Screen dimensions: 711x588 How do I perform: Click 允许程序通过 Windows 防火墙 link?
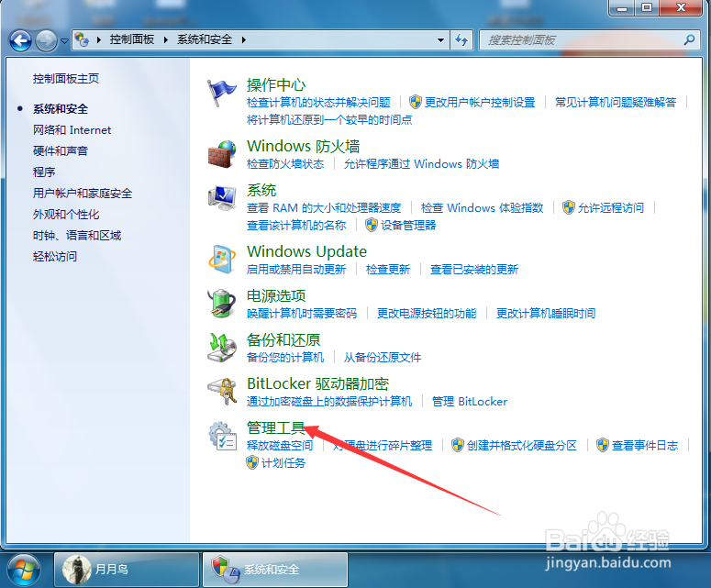coord(421,163)
